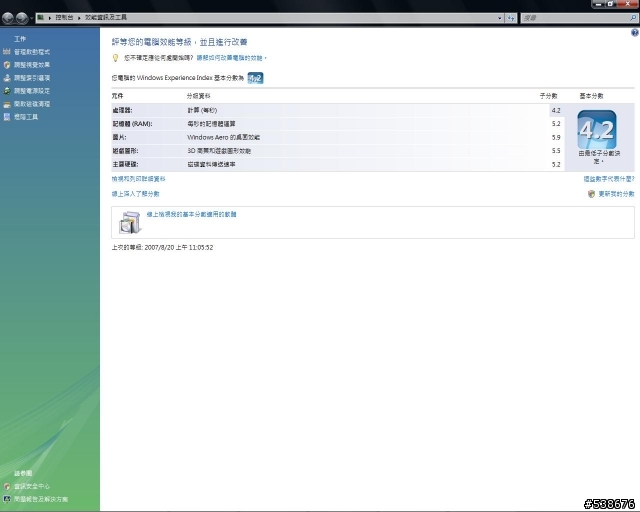Image resolution: width=640 pixels, height=512 pixels.
Task: Open the recent pages dropdown beside the Forward button
Action: tap(31, 18)
